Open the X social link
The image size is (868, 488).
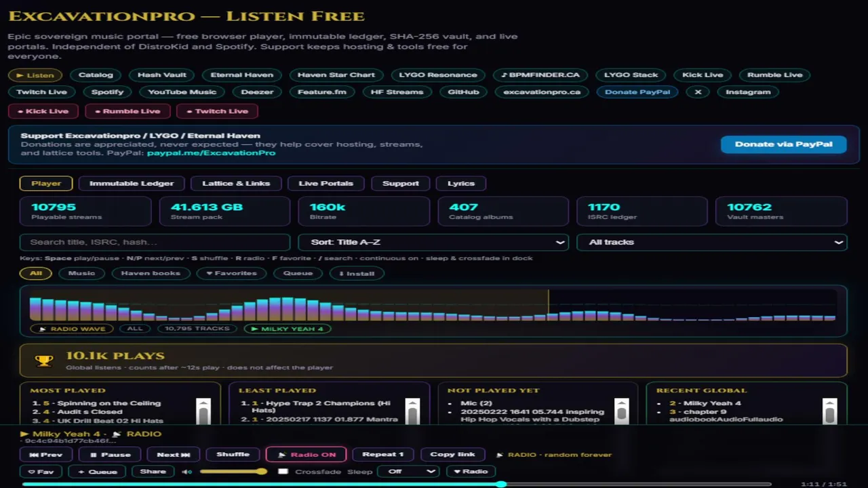698,92
